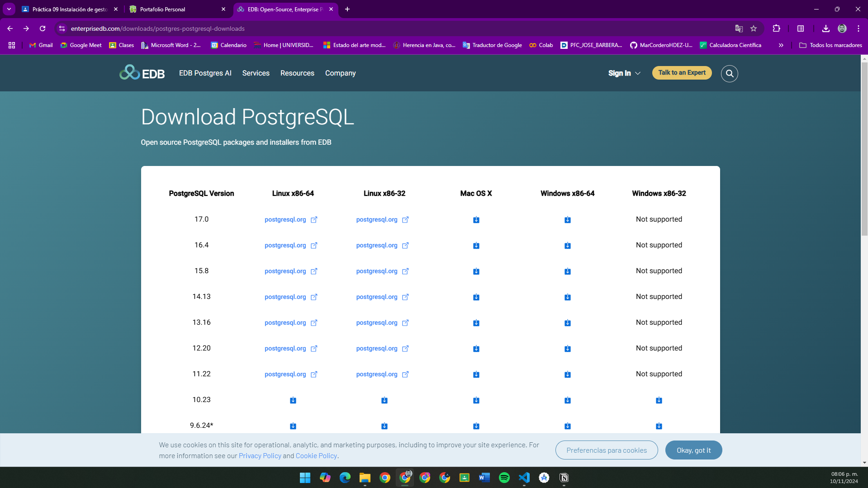Click the page vertical scrollbar thumb
Image resolution: width=868 pixels, height=488 pixels.
tap(864, 149)
